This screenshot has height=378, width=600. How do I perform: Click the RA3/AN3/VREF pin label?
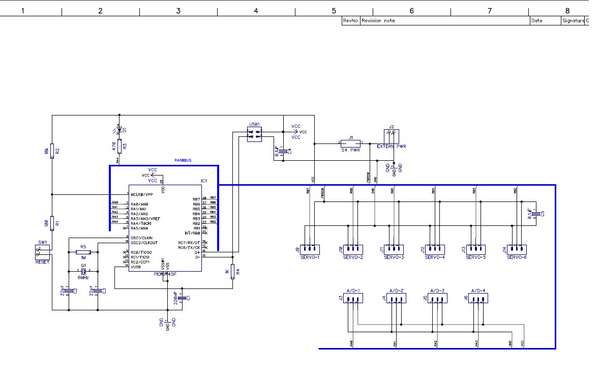click(x=145, y=218)
